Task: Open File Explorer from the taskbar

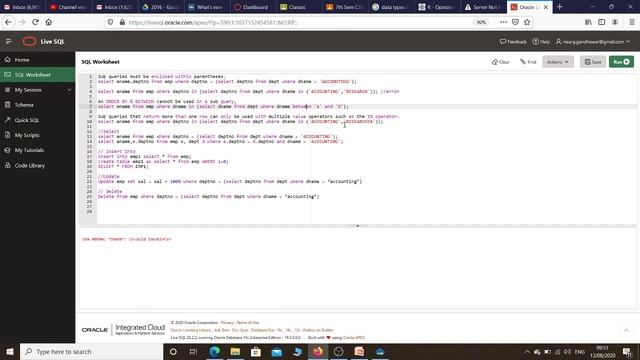Action: click(235, 351)
